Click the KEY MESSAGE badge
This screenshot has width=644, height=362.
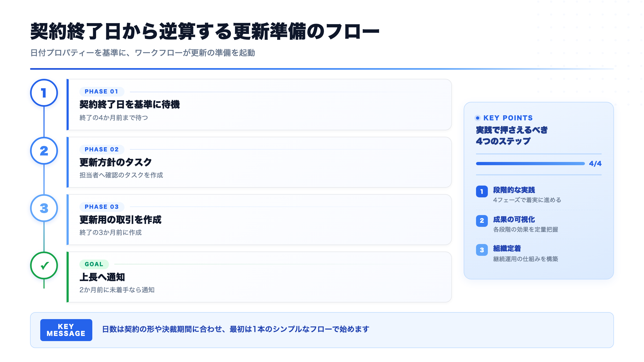coord(66,330)
